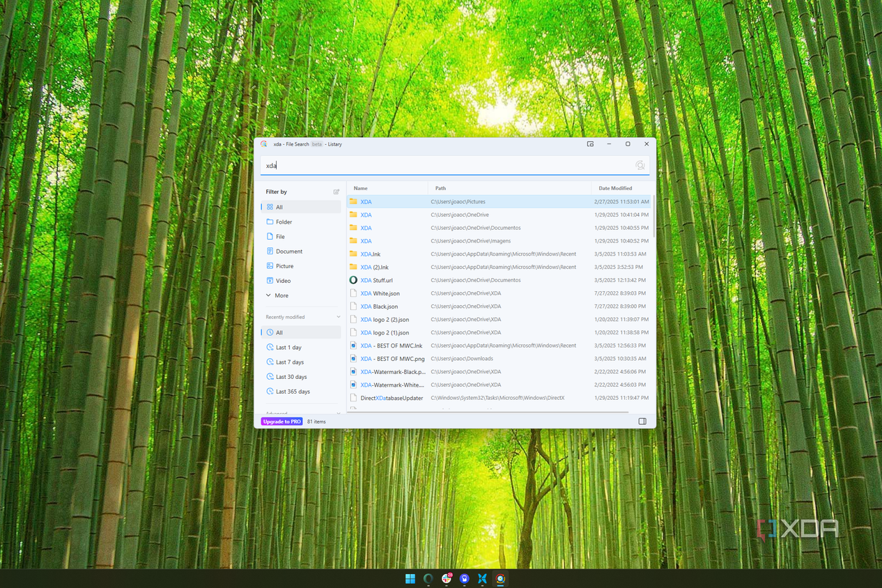
Task: Filter results by Picture
Action: (302, 265)
